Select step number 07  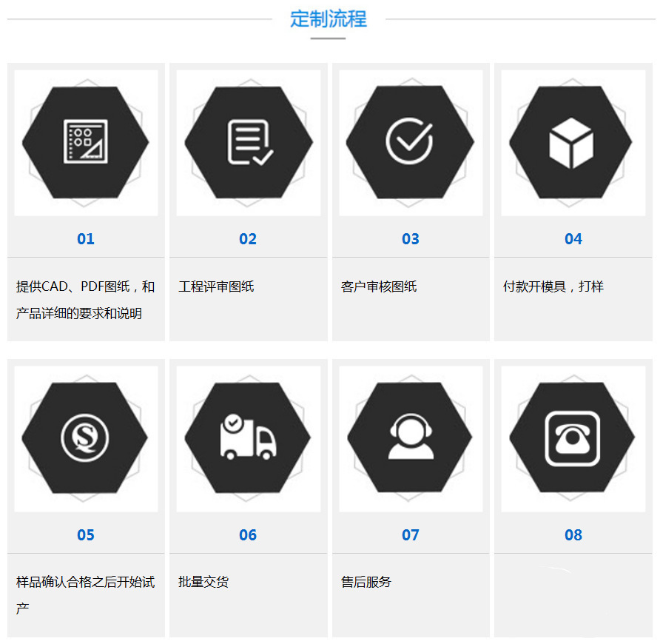coord(411,535)
